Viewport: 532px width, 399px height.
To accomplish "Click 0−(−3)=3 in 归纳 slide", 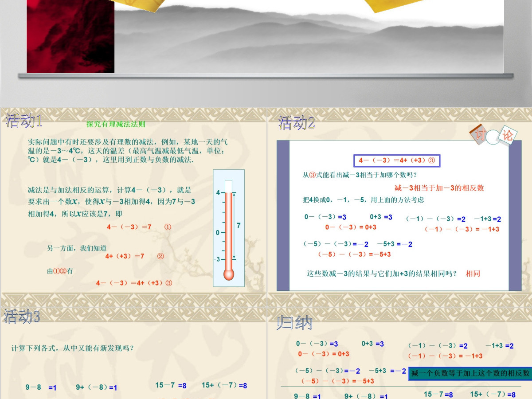I will (317, 344).
